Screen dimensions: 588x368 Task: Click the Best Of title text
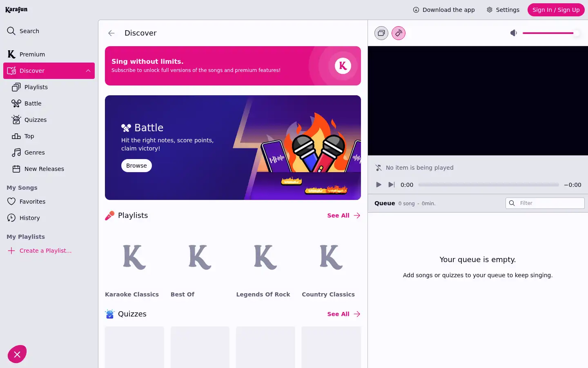tap(183, 294)
